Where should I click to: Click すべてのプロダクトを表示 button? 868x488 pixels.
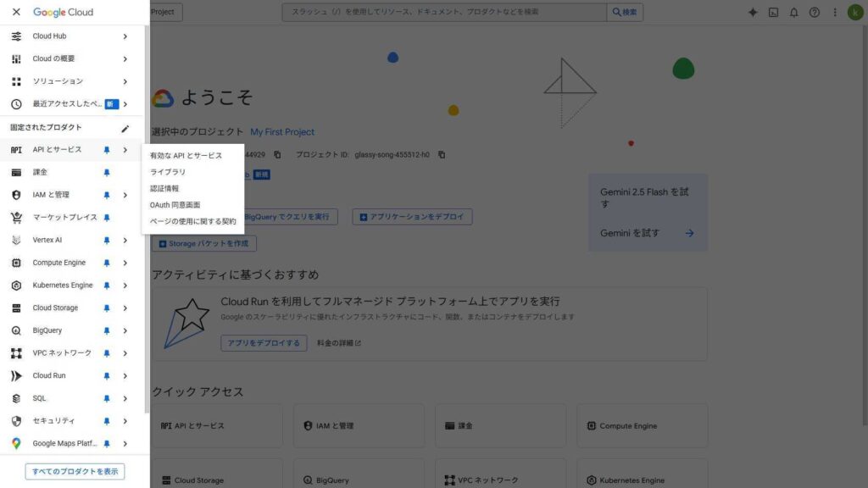point(75,471)
